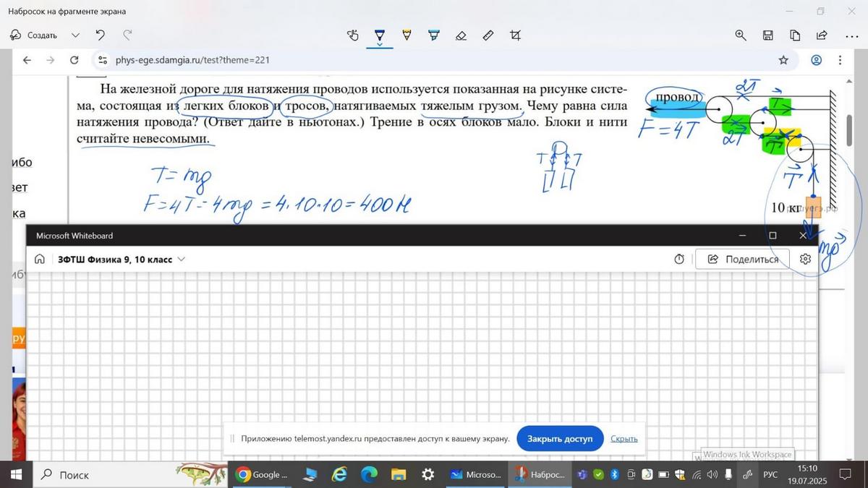Activate the image crop tool
The height and width of the screenshot is (488, 868).
[515, 35]
